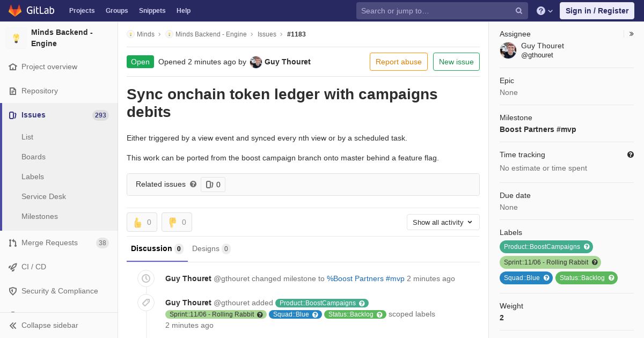Viewport: 644px width, 338px height.
Task: Collapse sidebar at the bottom left
Action: (x=49, y=325)
